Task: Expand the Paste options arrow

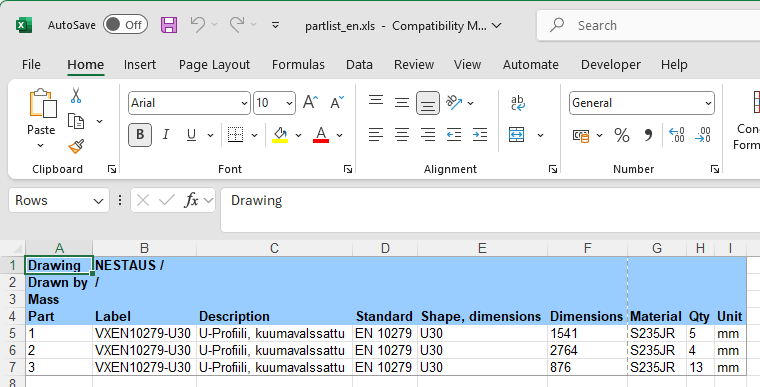Action: (41, 145)
